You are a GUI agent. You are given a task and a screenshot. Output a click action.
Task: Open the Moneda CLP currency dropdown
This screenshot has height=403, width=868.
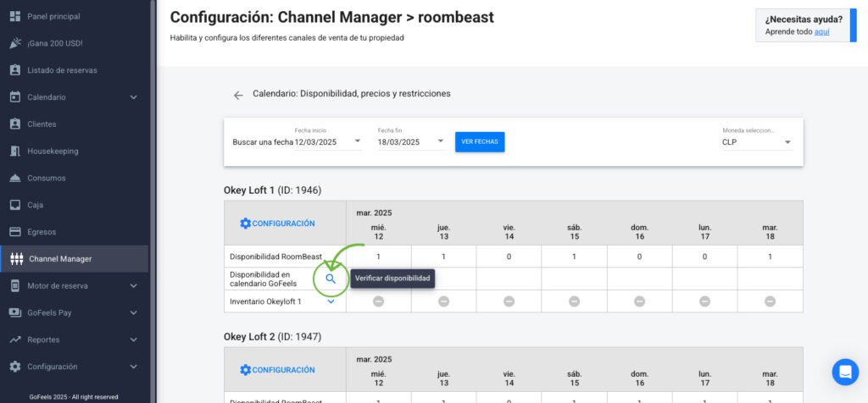pyautogui.click(x=787, y=142)
